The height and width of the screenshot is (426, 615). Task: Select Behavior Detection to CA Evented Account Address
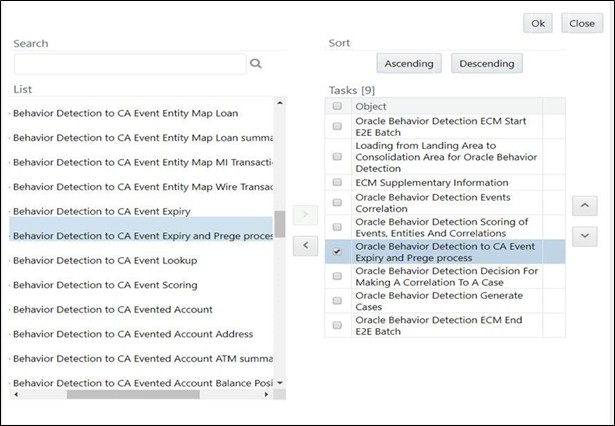coord(133,334)
